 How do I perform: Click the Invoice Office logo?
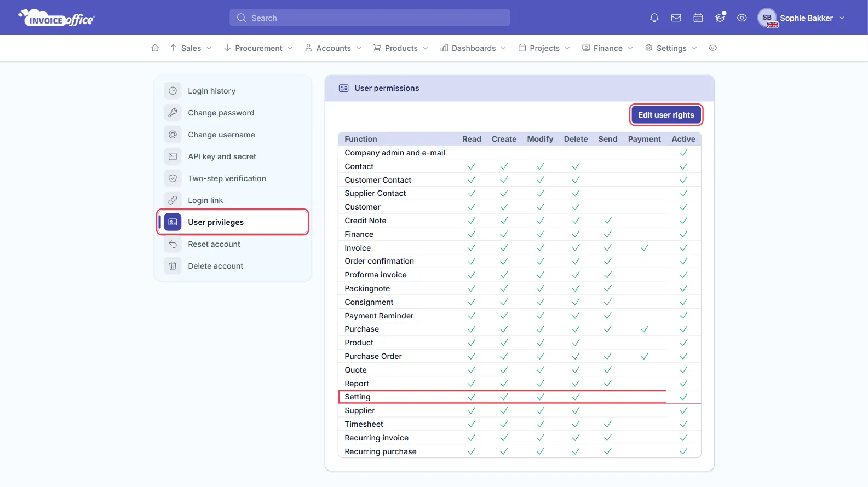pyautogui.click(x=56, y=18)
